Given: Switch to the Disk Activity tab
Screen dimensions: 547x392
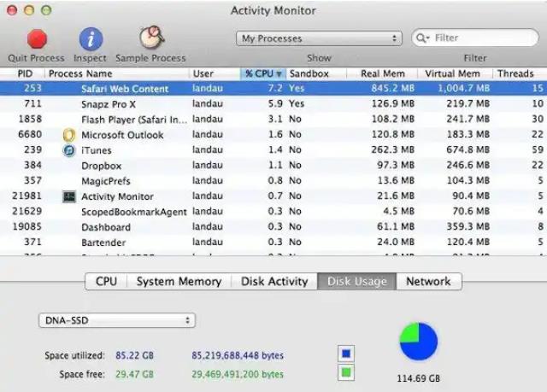Looking at the screenshot, I should tap(274, 281).
